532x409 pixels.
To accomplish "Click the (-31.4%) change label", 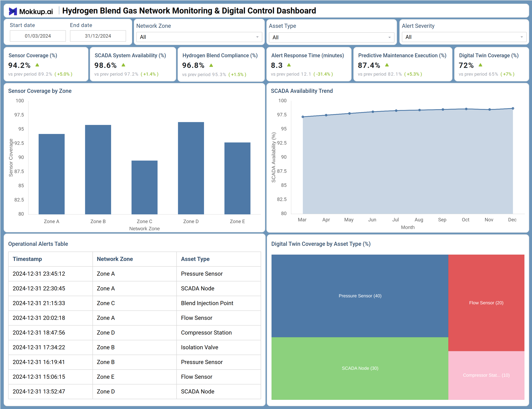I will click(x=323, y=74).
